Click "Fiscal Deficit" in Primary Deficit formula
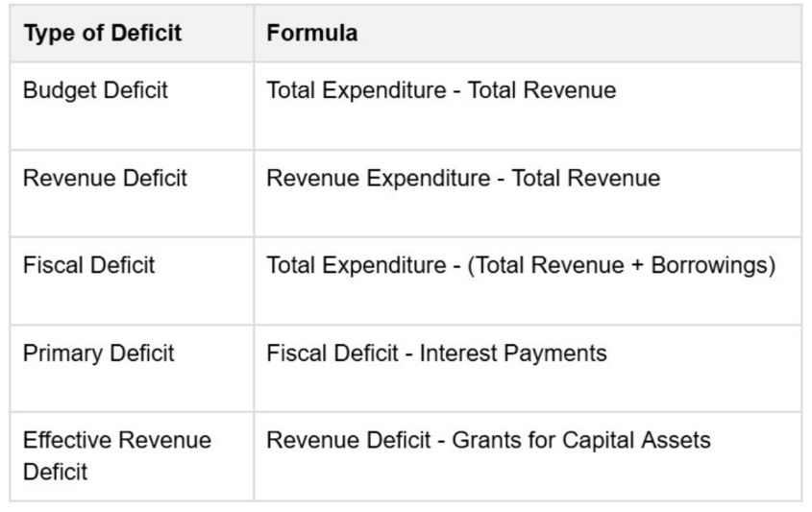 pos(332,353)
